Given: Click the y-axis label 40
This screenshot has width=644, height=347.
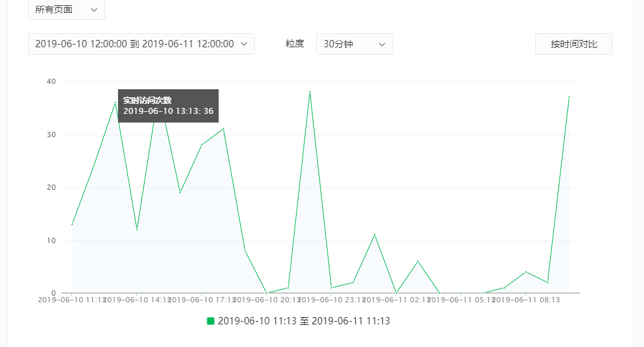Looking at the screenshot, I should click(51, 81).
